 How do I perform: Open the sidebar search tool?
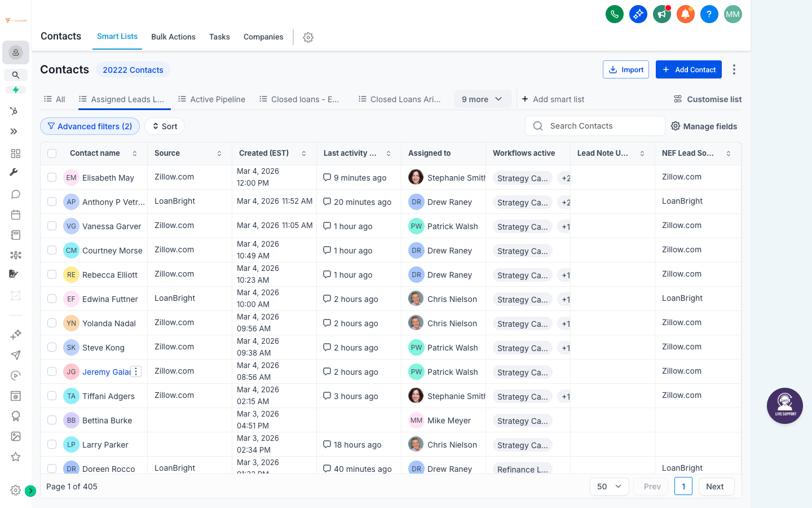coord(15,75)
